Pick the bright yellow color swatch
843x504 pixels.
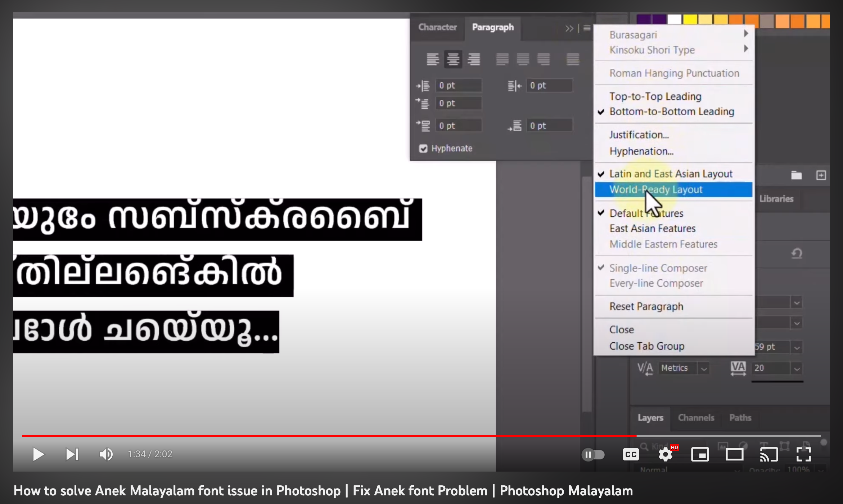[x=690, y=19]
